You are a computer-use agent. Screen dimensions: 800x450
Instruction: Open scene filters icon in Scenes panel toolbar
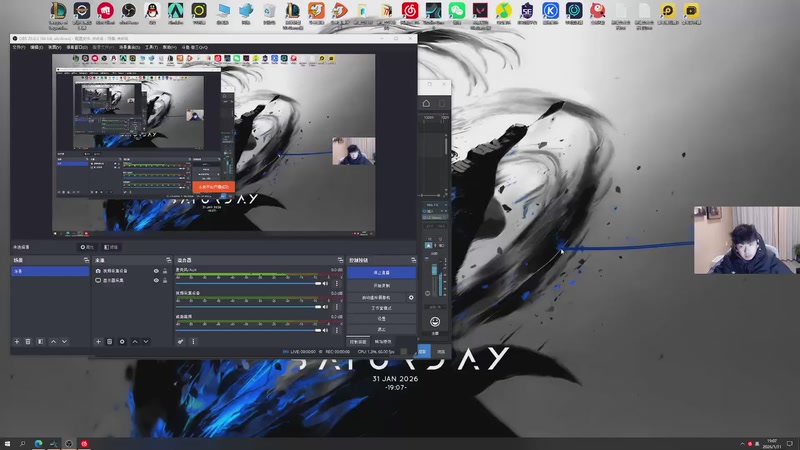coord(40,341)
